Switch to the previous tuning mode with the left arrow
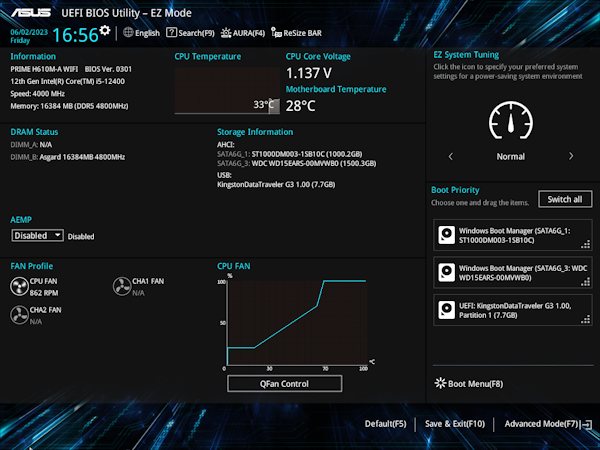600x450 pixels. pyautogui.click(x=450, y=156)
